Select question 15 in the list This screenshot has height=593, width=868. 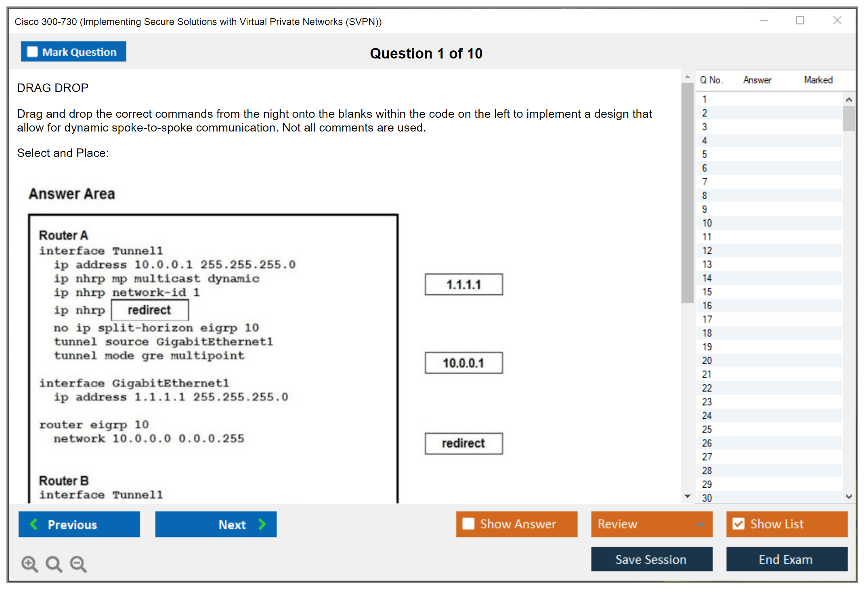click(x=707, y=292)
